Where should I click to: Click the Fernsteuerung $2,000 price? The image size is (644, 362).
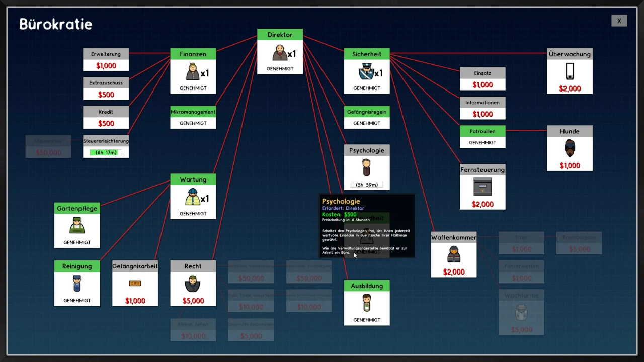(x=482, y=204)
